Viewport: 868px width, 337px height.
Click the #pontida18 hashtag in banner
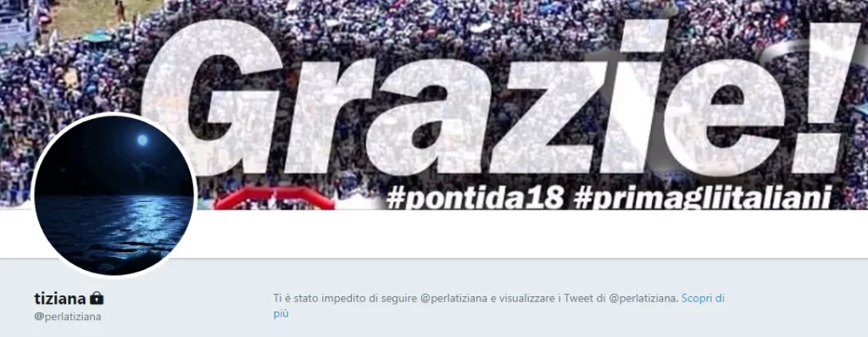click(x=475, y=198)
